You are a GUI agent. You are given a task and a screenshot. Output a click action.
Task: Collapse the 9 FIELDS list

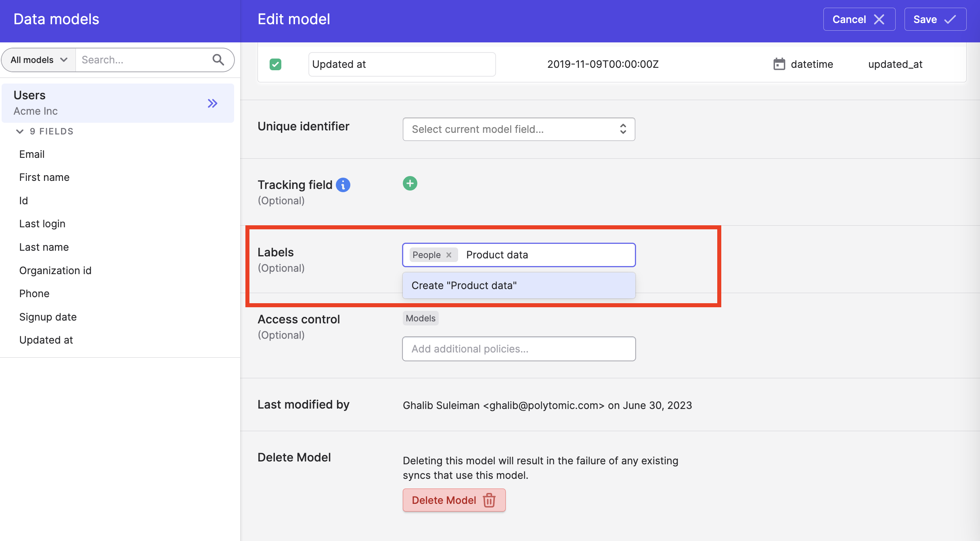click(x=20, y=131)
